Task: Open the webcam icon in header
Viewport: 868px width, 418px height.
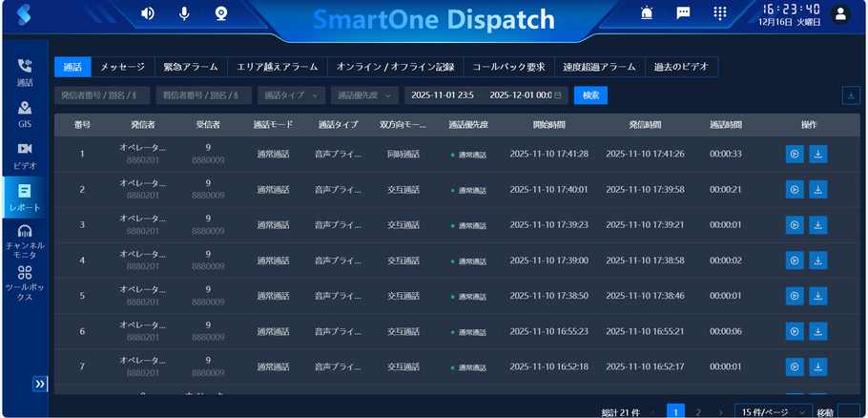Action: pyautogui.click(x=221, y=13)
